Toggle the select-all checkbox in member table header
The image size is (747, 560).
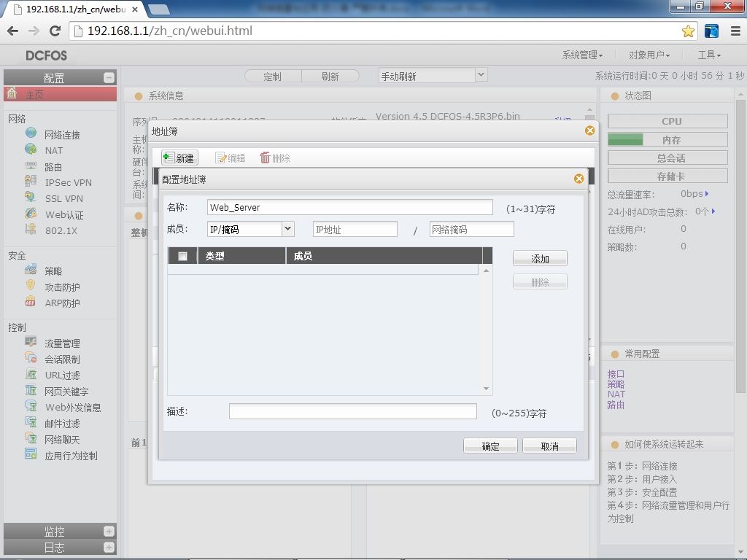click(182, 256)
